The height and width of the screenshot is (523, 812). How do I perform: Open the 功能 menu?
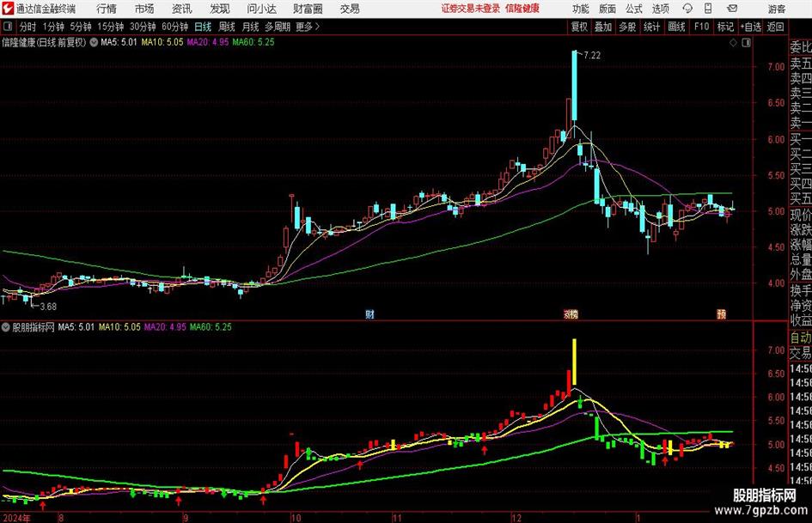click(581, 9)
